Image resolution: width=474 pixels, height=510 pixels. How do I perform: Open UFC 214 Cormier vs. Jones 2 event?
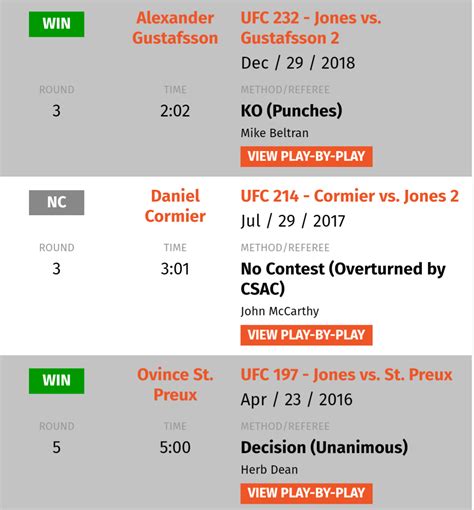[350, 196]
